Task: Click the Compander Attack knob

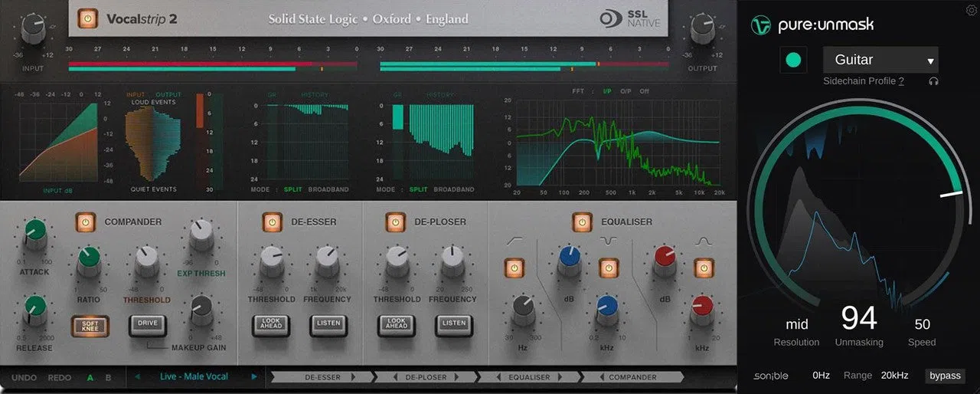Action: tap(34, 233)
